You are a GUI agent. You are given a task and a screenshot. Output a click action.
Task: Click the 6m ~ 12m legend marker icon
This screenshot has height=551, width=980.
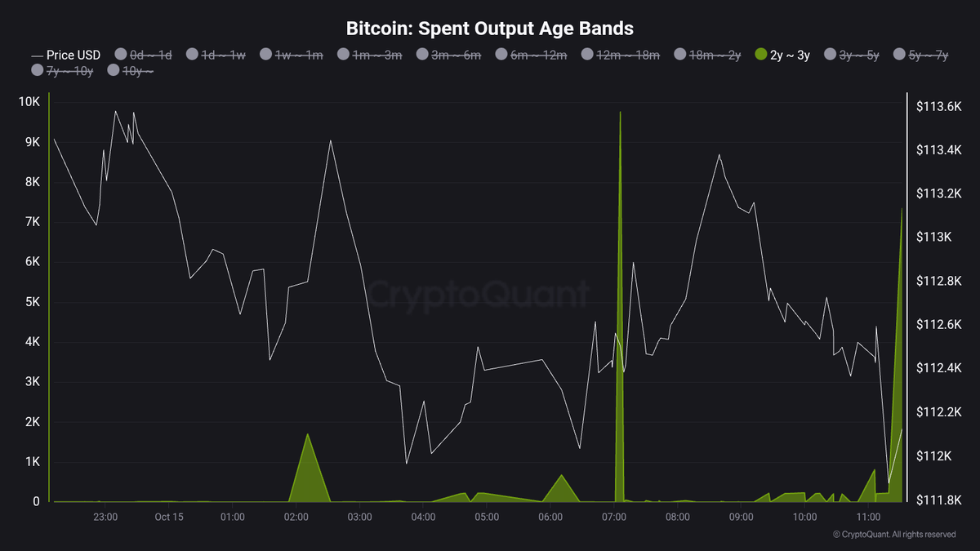(501, 55)
